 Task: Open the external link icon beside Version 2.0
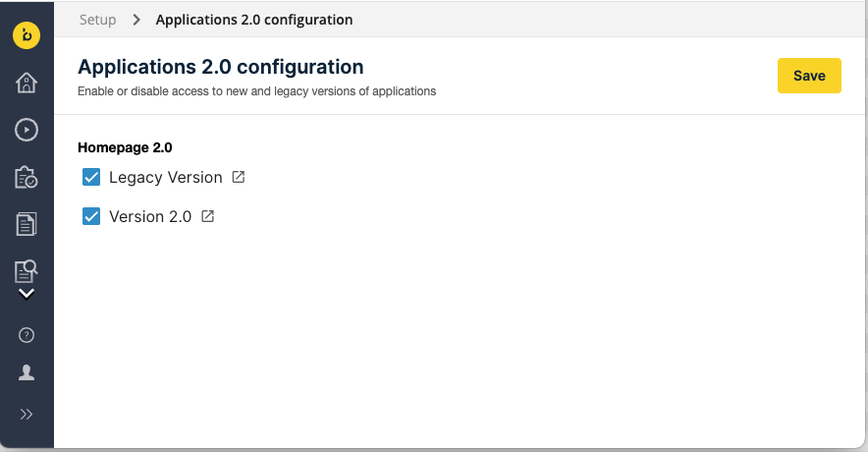[207, 216]
